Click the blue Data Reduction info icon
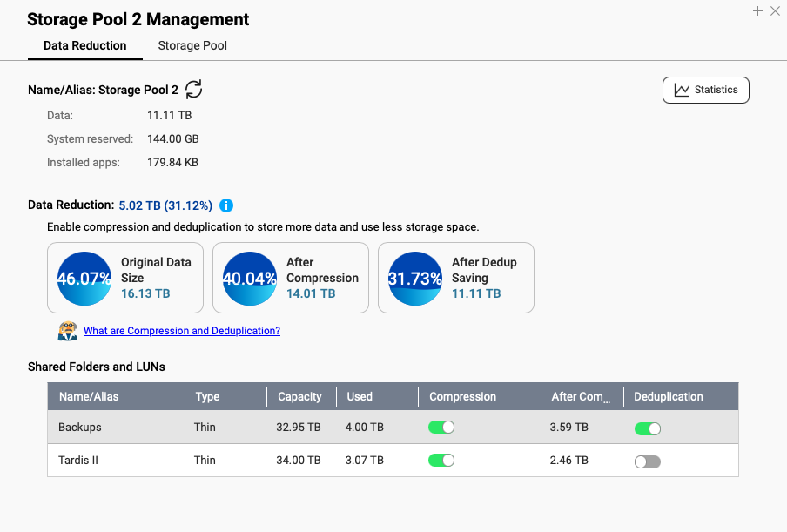Image resolution: width=787 pixels, height=532 pixels. [226, 205]
